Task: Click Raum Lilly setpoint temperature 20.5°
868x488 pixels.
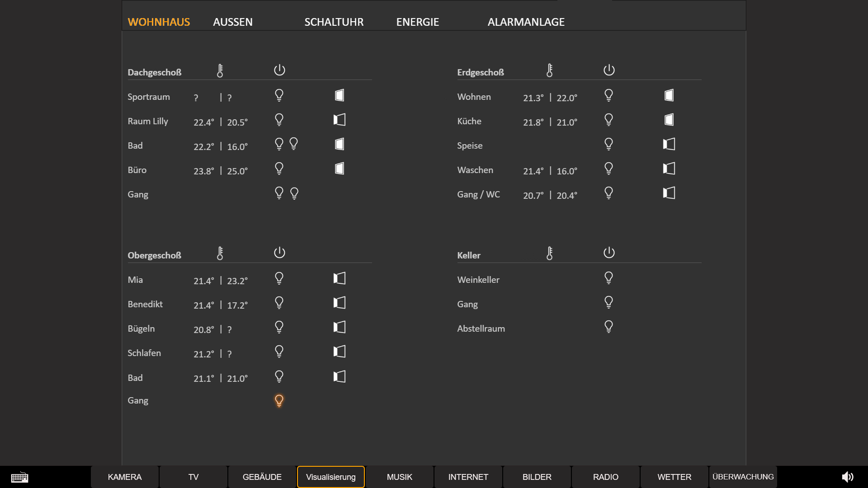Action: 237,122
